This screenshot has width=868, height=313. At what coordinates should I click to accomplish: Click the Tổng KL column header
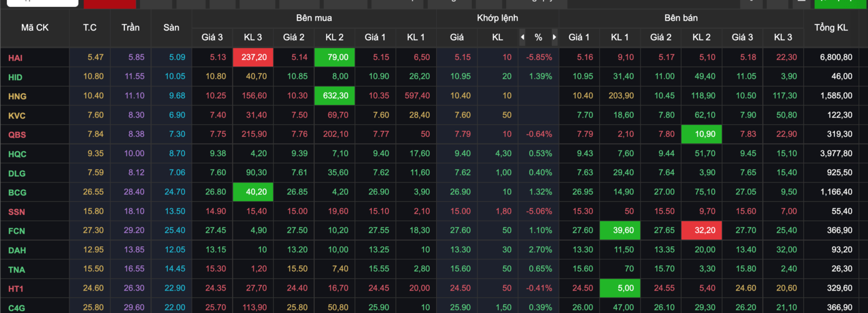[831, 27]
